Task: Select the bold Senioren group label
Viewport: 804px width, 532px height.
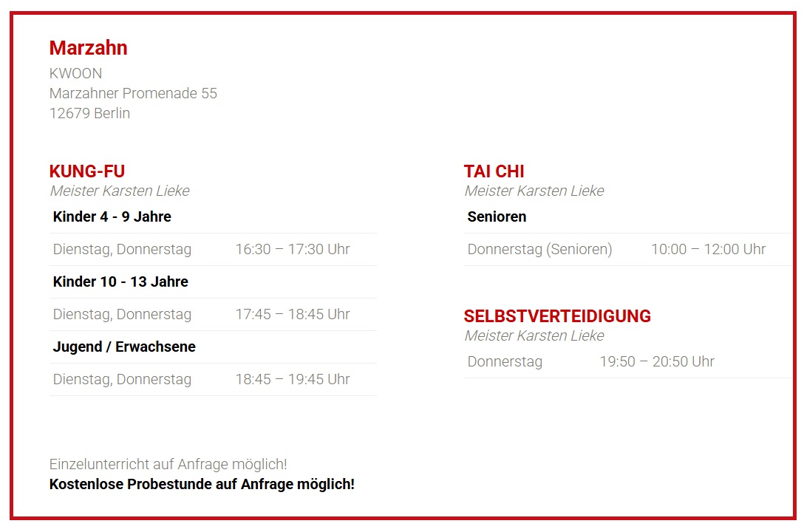Action: click(497, 216)
